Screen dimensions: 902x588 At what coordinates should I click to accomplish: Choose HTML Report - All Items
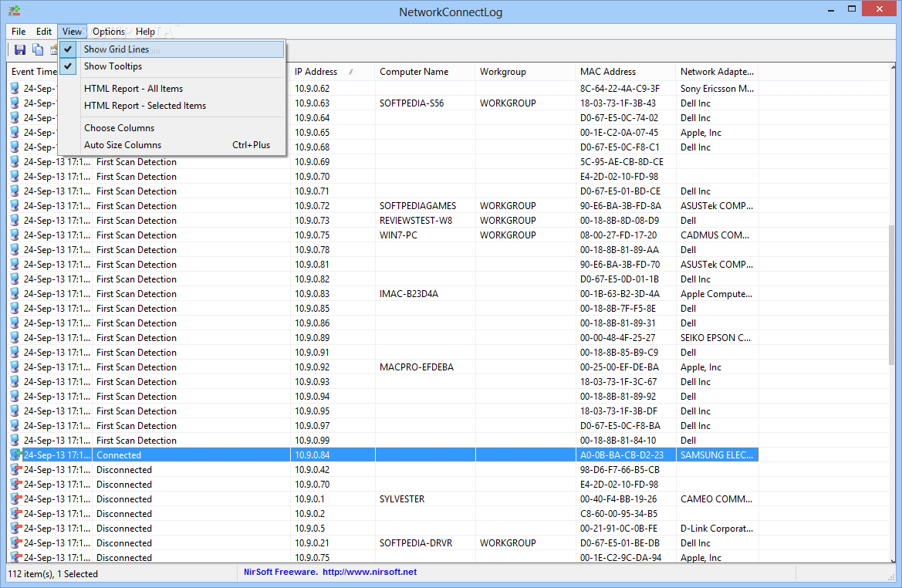172,89
